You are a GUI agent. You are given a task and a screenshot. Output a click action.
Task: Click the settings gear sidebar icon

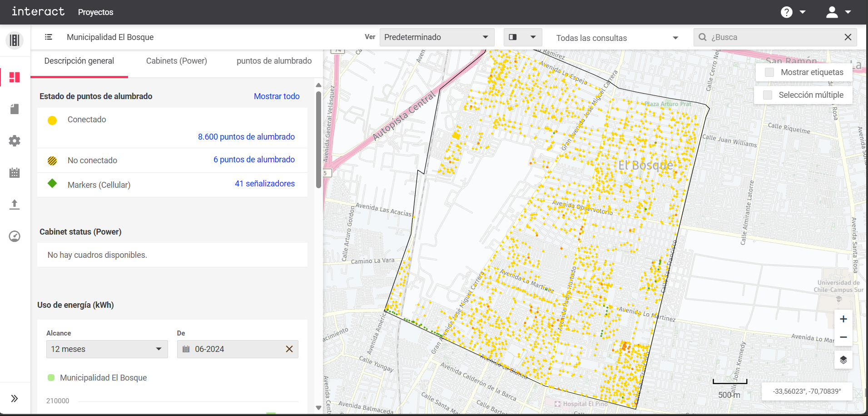[x=15, y=141]
